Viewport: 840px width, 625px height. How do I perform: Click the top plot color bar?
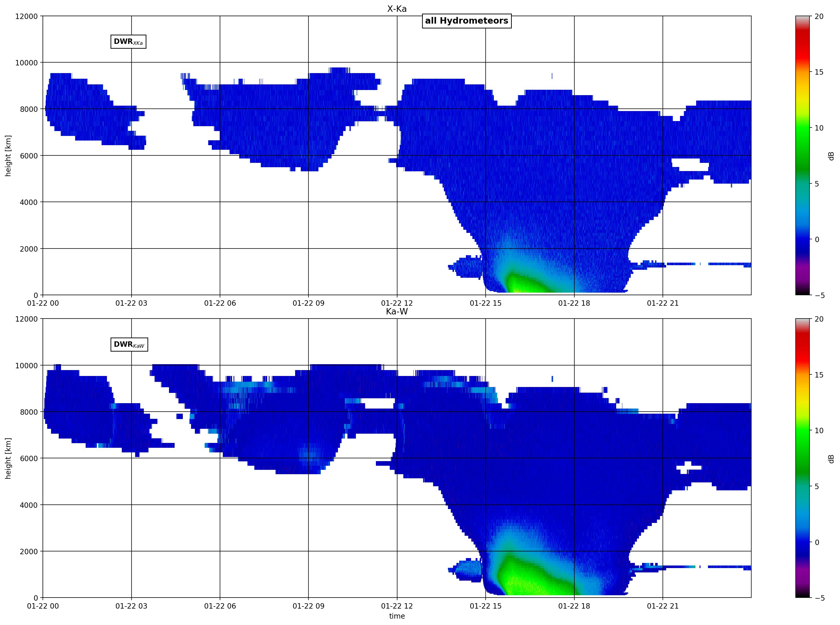[803, 155]
